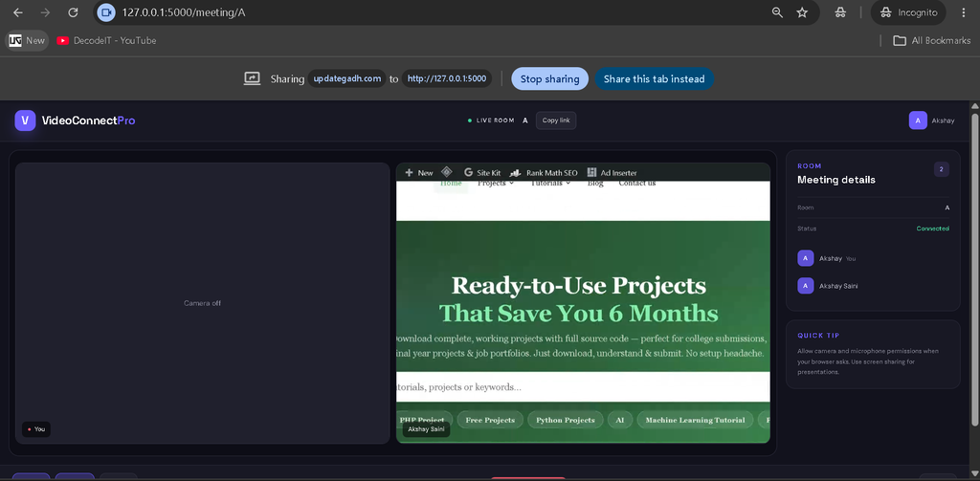The image size is (980, 481).
Task: Click the VideoConnectPro V logo icon
Action: (x=25, y=120)
